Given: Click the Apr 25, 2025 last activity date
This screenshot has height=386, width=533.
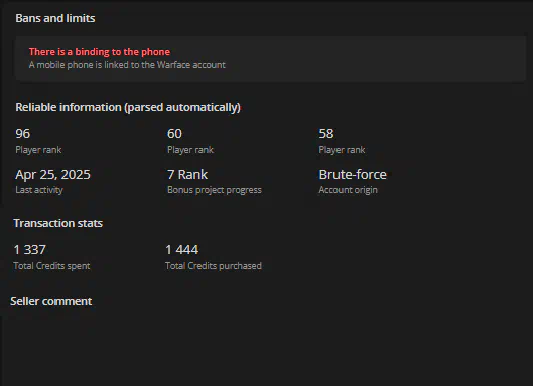Looking at the screenshot, I should (x=53, y=175).
